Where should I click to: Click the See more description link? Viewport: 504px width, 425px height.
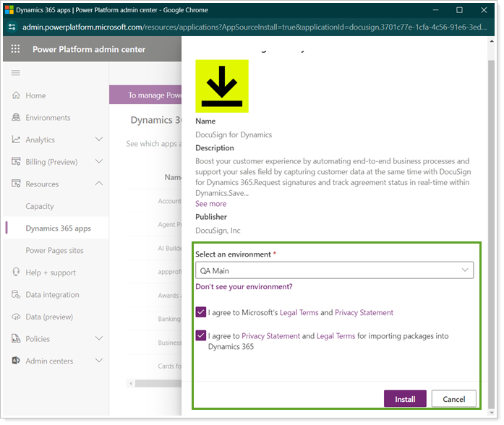tap(210, 204)
